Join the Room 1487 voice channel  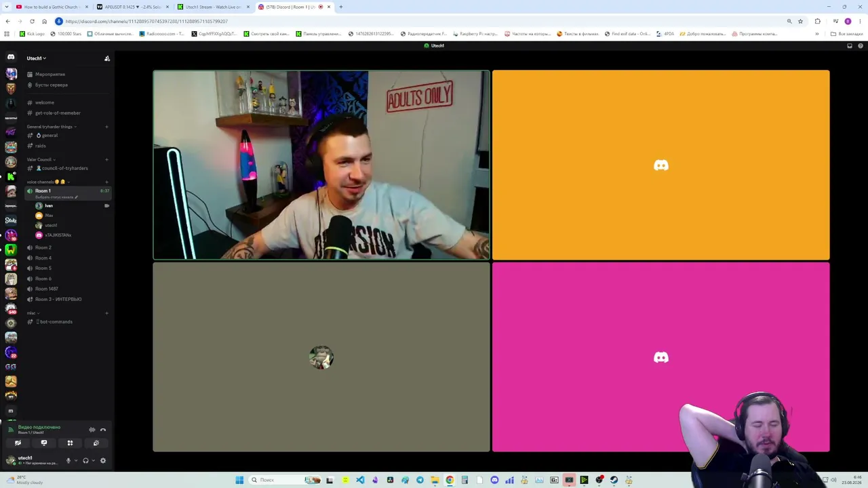68,289
